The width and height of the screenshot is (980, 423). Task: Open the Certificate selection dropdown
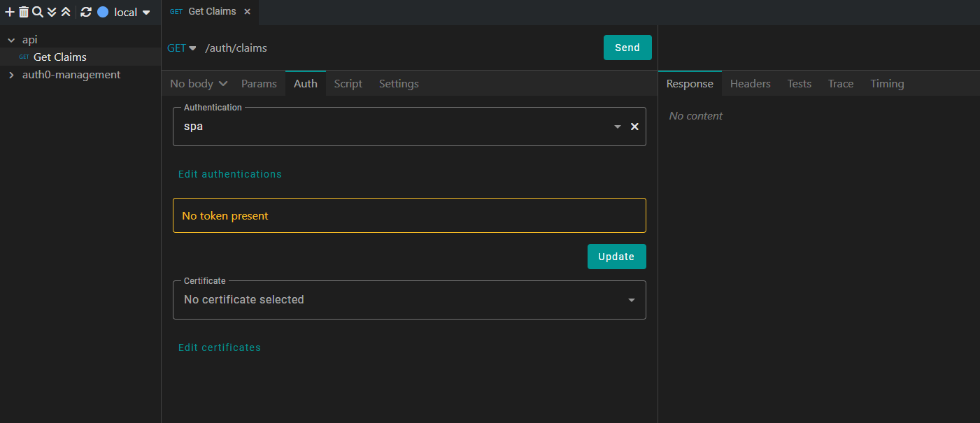tap(409, 300)
